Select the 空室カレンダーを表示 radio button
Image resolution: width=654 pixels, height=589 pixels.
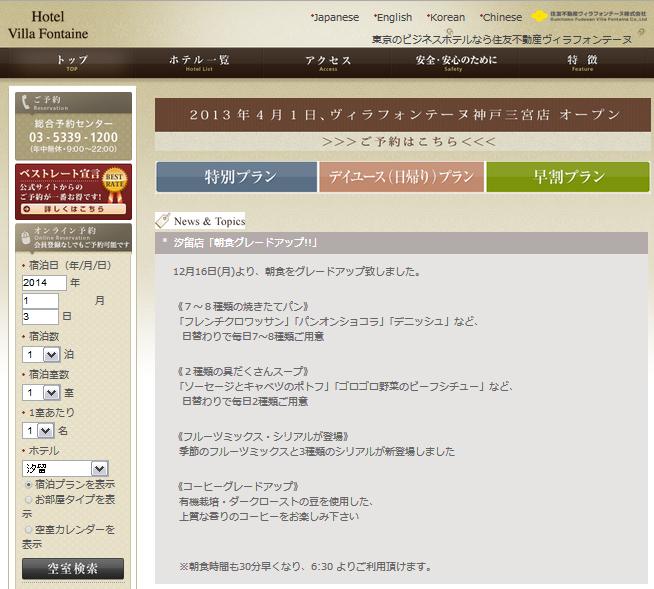(28, 529)
